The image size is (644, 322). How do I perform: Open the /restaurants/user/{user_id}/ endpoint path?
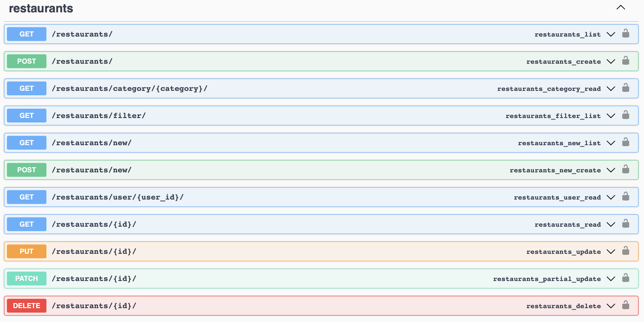click(118, 197)
